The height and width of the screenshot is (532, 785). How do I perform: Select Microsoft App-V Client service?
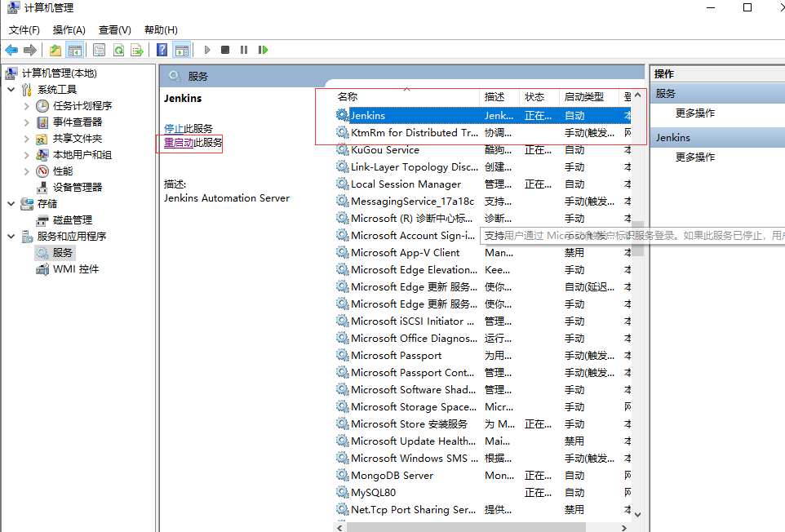pos(483,253)
